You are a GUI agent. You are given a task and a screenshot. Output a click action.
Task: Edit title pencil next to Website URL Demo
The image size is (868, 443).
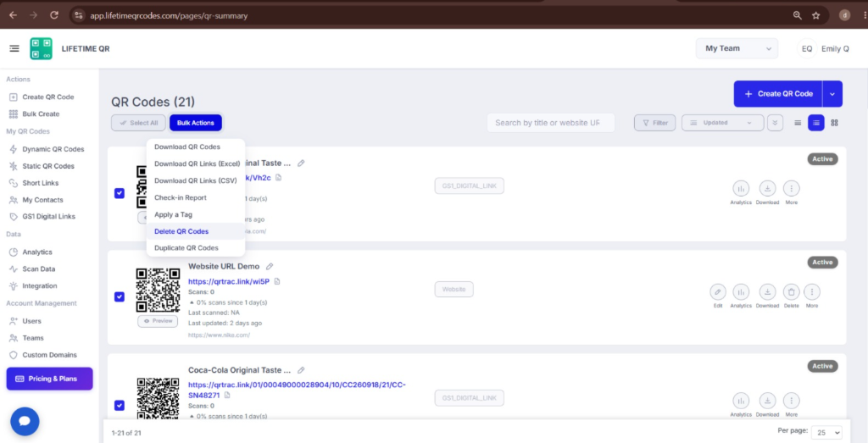point(270,266)
